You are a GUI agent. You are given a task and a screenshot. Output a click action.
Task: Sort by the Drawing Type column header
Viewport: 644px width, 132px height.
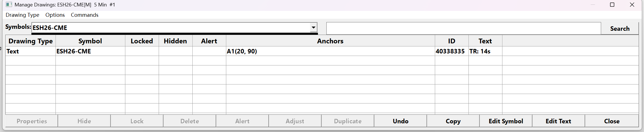pyautogui.click(x=31, y=41)
